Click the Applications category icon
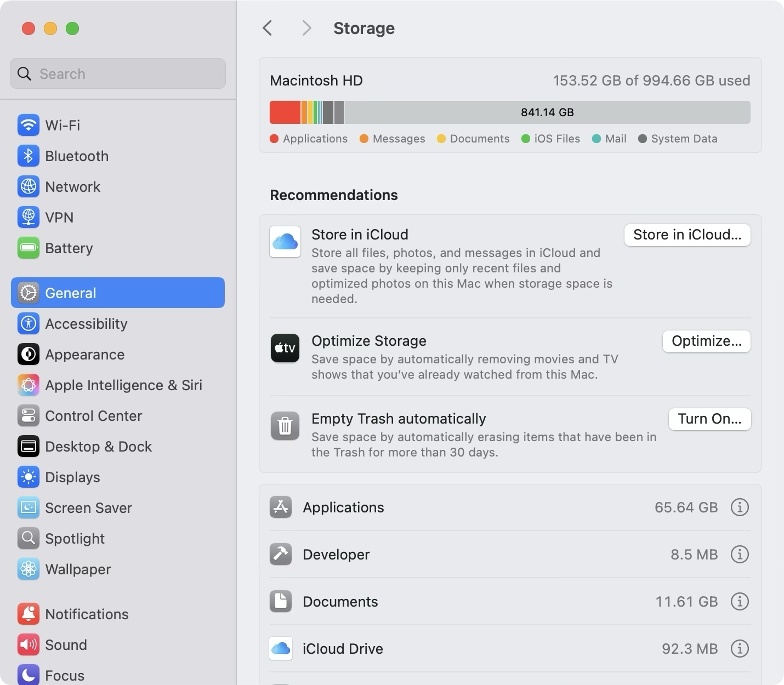Screen dimensions: 784x685 (x=281, y=507)
